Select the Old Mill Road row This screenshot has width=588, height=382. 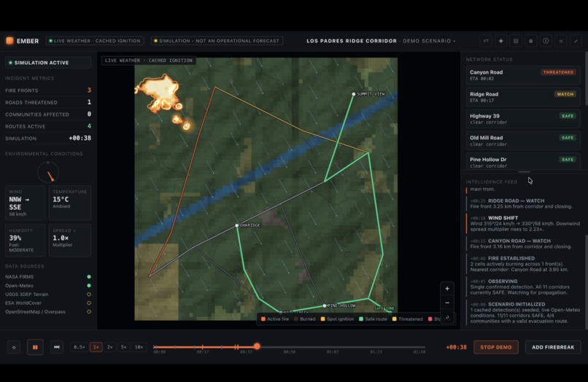coord(523,140)
